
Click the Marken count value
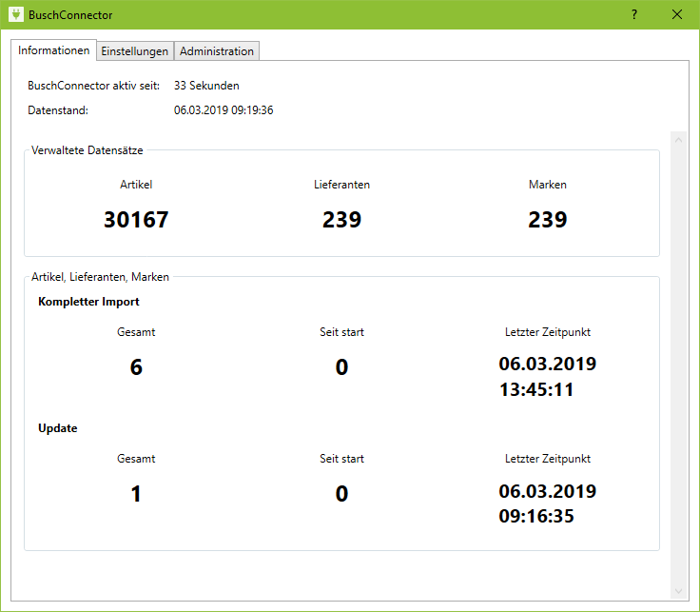(x=548, y=220)
